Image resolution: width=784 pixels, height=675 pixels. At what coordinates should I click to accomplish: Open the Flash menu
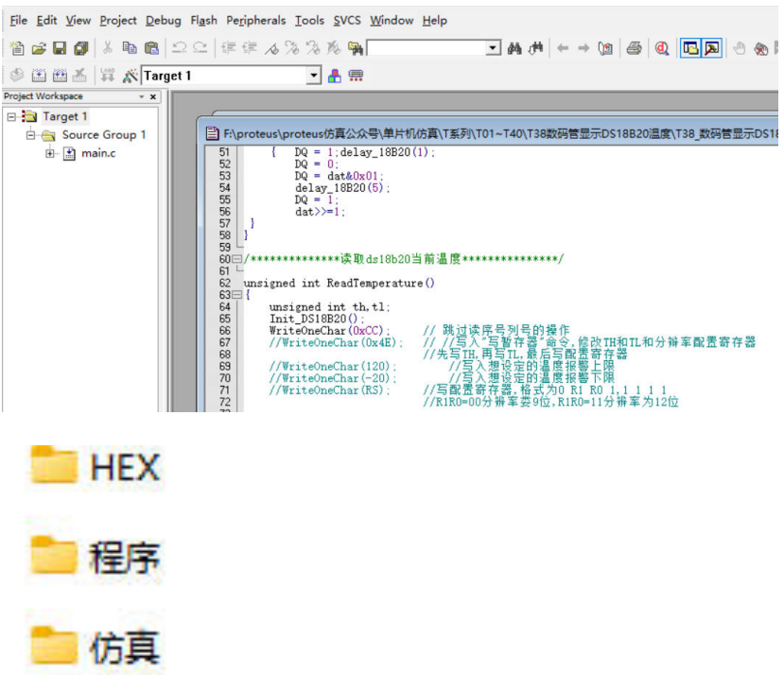click(x=203, y=21)
